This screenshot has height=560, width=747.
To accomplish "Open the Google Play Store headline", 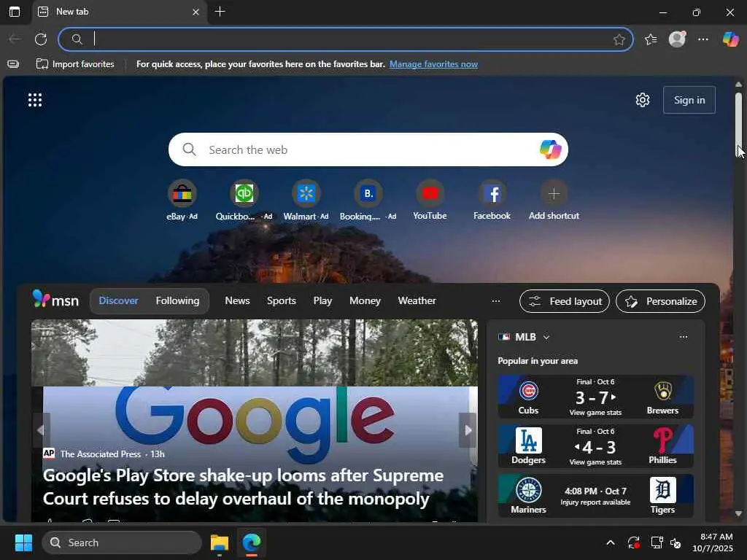I will (243, 486).
